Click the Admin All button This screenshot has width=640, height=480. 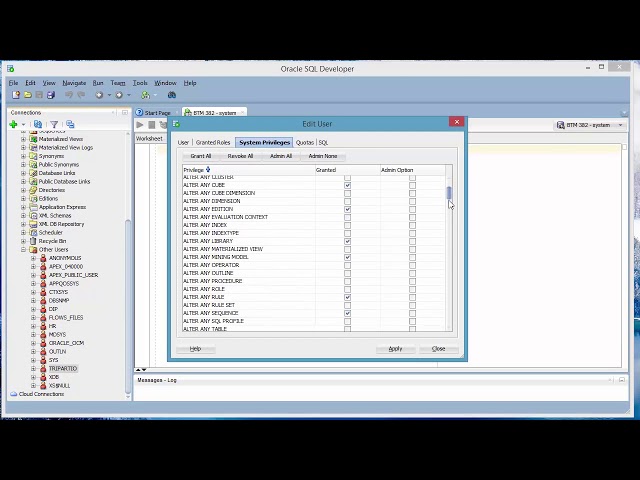(x=281, y=156)
